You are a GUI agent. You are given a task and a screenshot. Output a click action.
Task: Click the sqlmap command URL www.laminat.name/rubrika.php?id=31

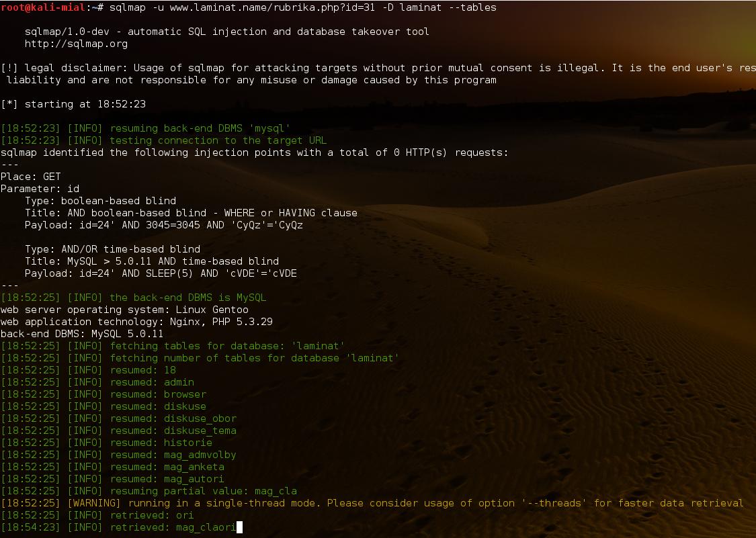(272, 7)
